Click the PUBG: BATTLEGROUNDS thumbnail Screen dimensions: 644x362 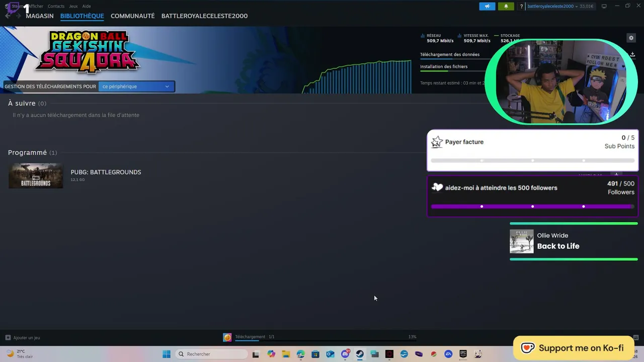click(x=36, y=175)
